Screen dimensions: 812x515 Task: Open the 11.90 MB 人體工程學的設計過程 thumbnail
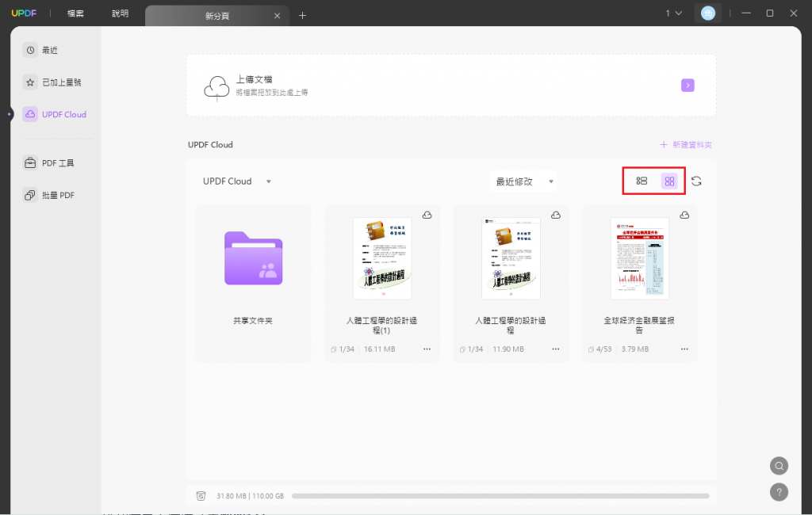511,258
